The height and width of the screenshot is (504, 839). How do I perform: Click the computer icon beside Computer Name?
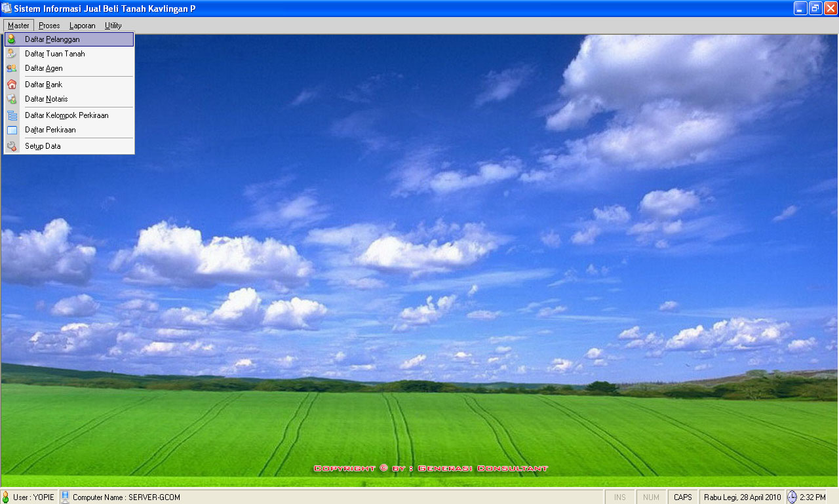(x=65, y=497)
